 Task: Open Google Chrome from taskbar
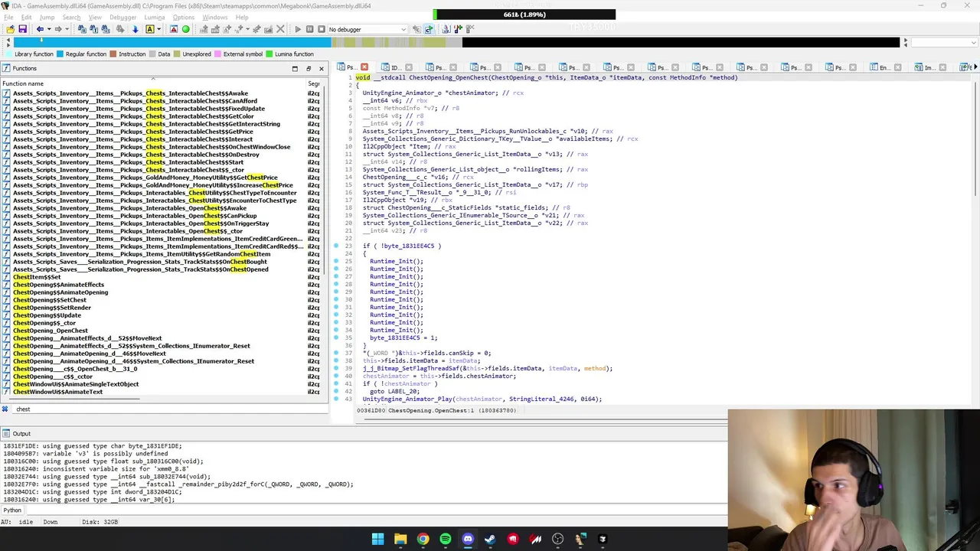pos(423,540)
